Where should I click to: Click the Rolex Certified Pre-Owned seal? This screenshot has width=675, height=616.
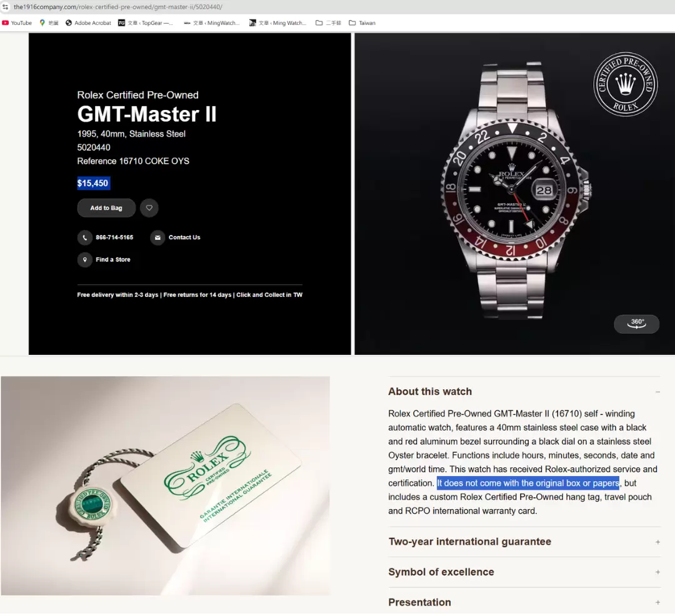[625, 84]
